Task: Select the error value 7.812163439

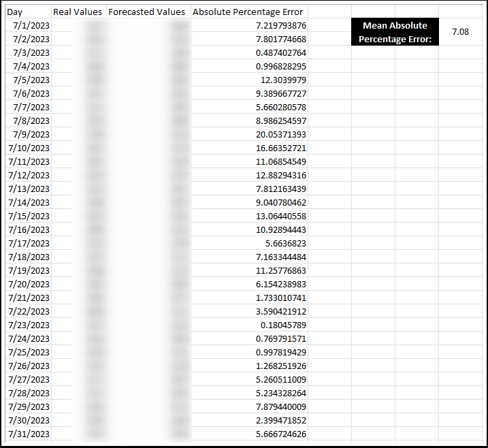Action: tap(249, 189)
